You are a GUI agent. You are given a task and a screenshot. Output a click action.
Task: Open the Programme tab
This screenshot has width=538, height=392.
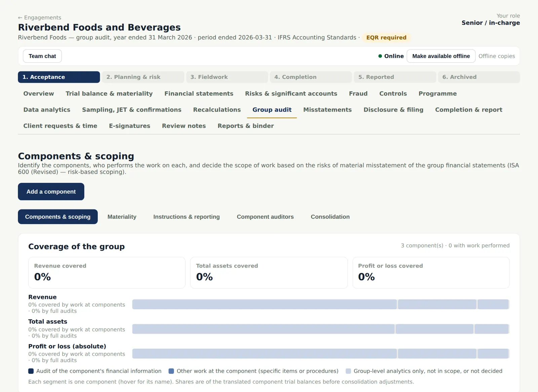click(x=437, y=94)
